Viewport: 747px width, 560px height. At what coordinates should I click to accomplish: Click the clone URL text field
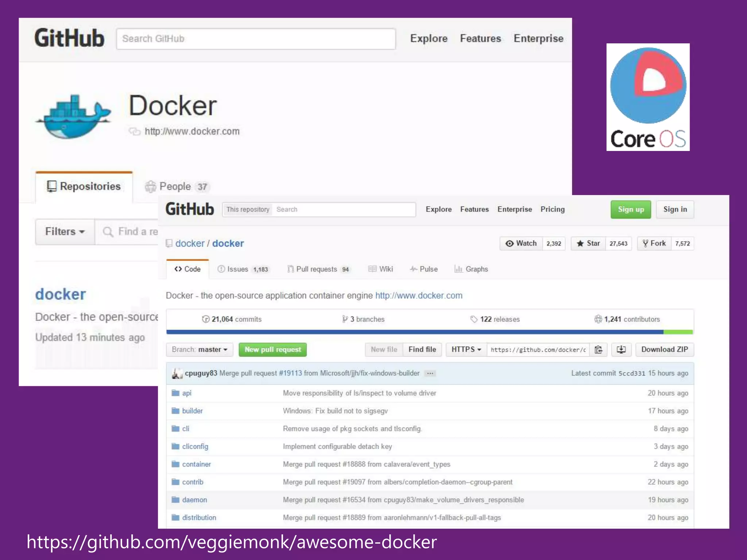(x=538, y=350)
